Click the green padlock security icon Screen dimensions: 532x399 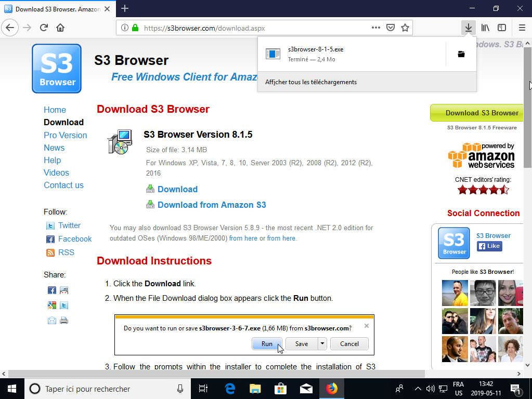135,28
